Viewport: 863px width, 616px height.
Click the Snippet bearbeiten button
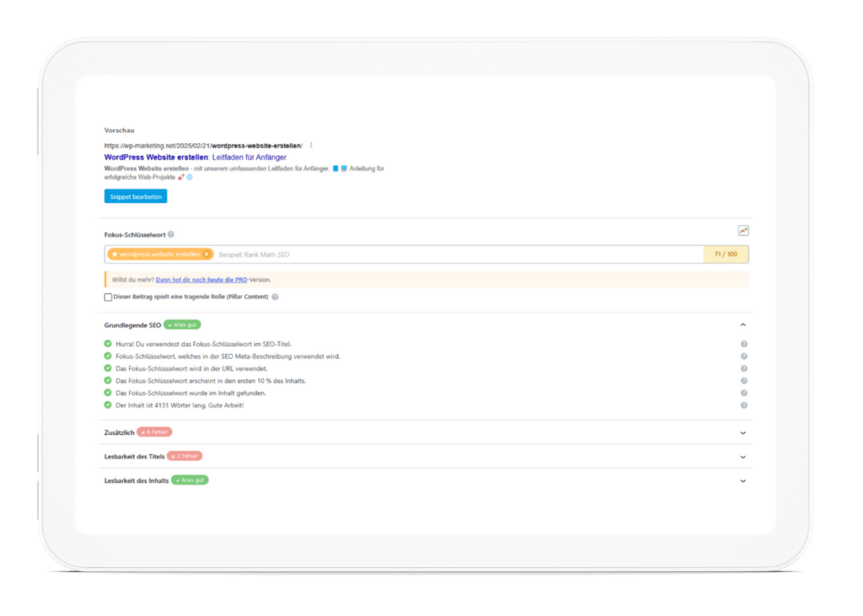pos(136,196)
